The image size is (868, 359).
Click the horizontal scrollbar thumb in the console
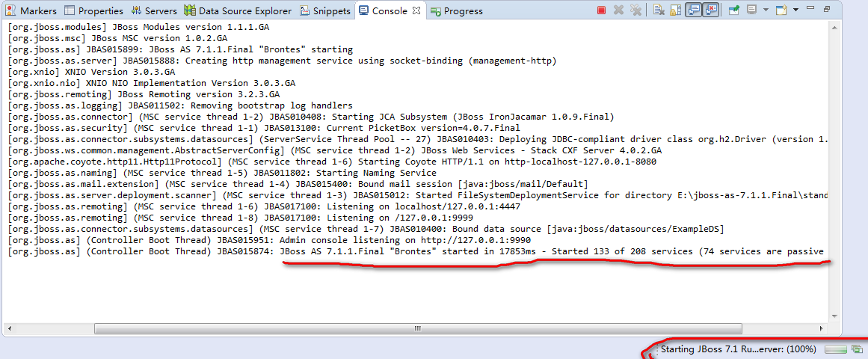417,328
